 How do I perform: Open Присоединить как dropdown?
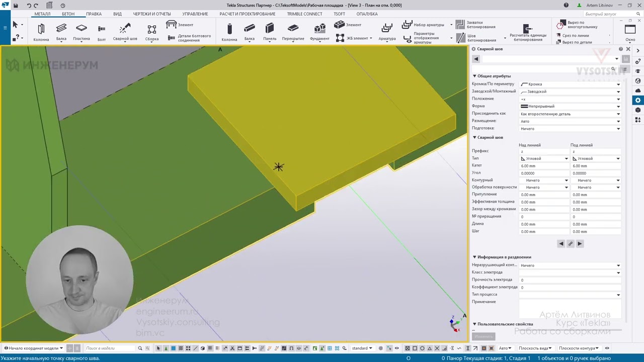pyautogui.click(x=571, y=114)
